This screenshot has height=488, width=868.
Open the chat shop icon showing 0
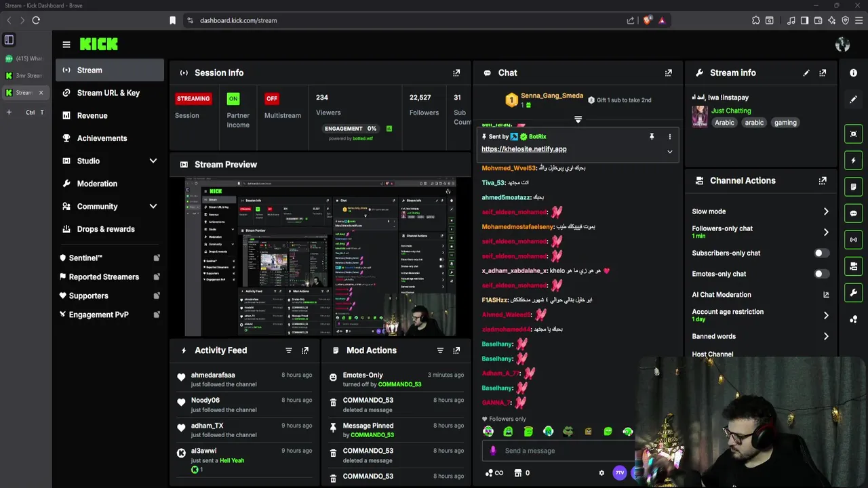tap(522, 473)
